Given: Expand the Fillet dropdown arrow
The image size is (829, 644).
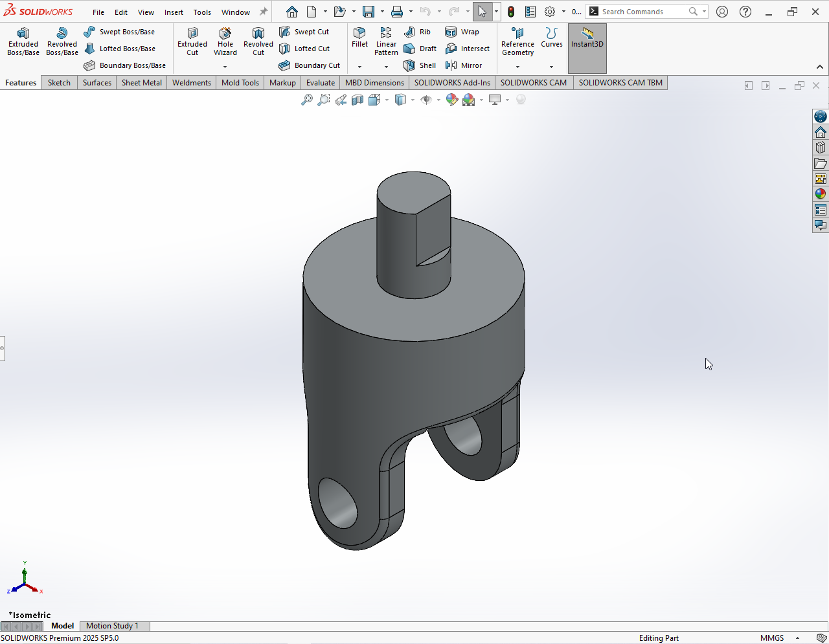Looking at the screenshot, I should coord(359,67).
